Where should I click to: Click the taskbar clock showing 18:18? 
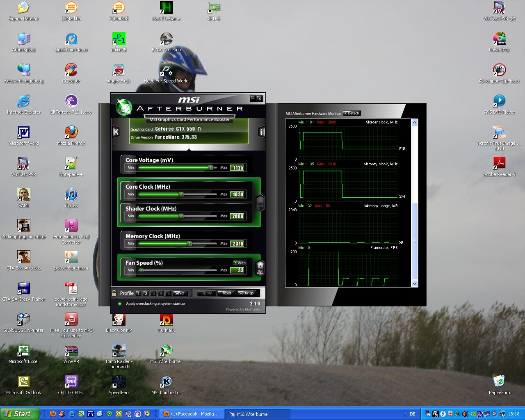pyautogui.click(x=514, y=414)
